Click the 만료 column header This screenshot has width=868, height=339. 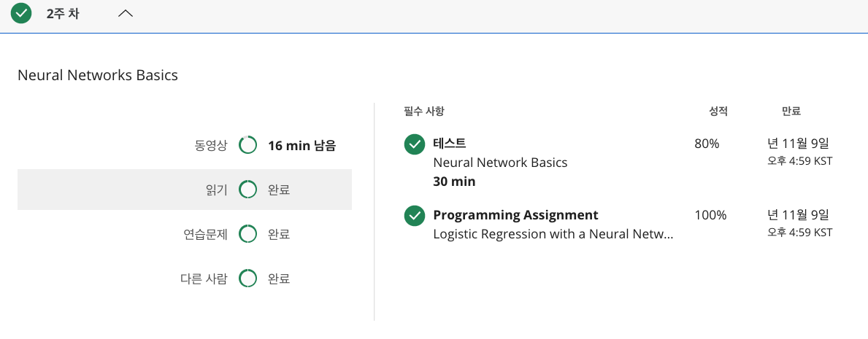791,111
